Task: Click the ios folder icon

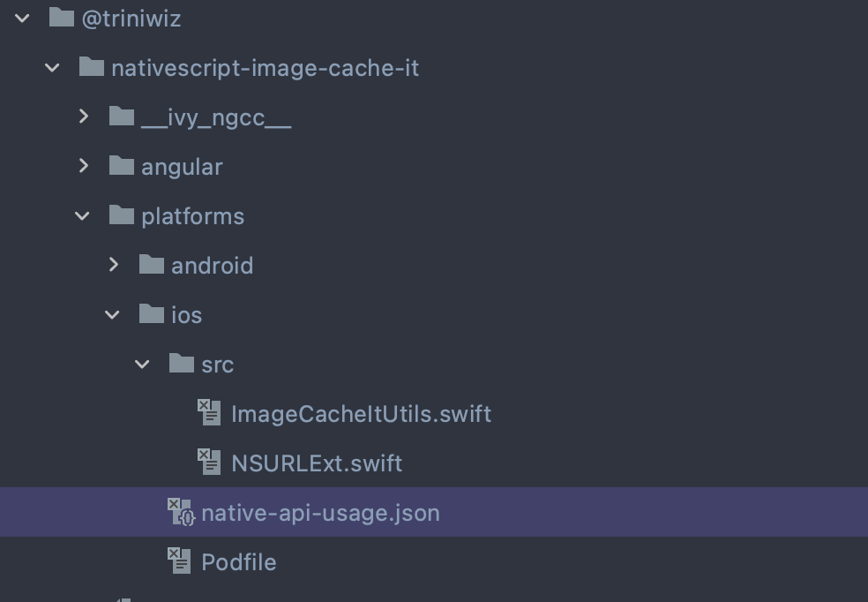Action: [x=152, y=314]
